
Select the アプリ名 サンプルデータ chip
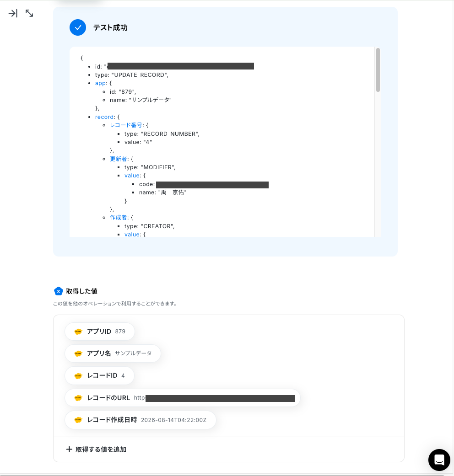(x=113, y=353)
